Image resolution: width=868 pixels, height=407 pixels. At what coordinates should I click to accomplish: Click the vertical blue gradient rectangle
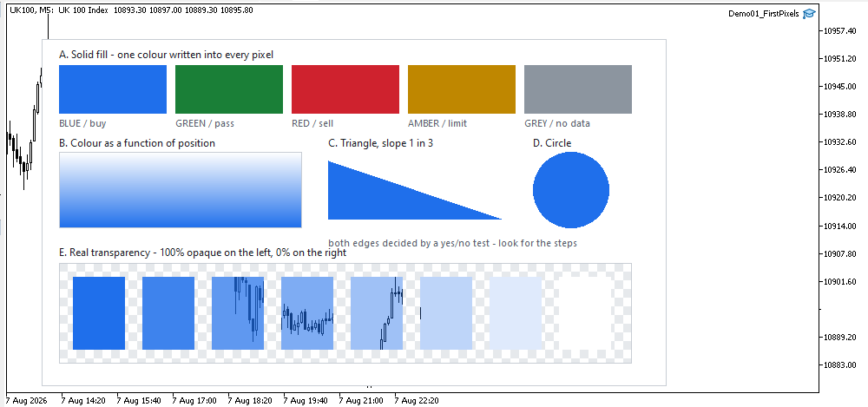[x=181, y=190]
